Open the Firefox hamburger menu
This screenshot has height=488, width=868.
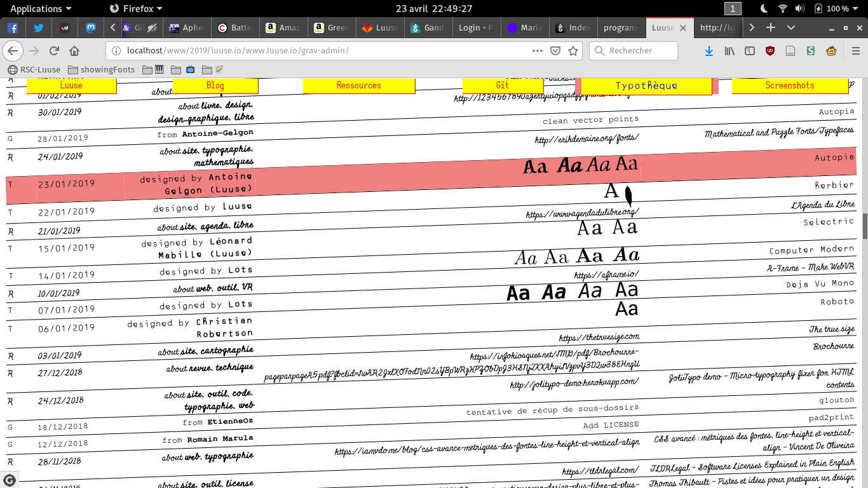[x=853, y=51]
